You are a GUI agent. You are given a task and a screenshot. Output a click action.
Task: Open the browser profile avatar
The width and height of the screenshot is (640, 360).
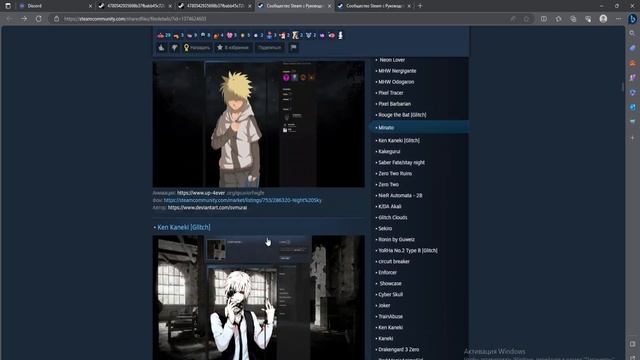603,19
